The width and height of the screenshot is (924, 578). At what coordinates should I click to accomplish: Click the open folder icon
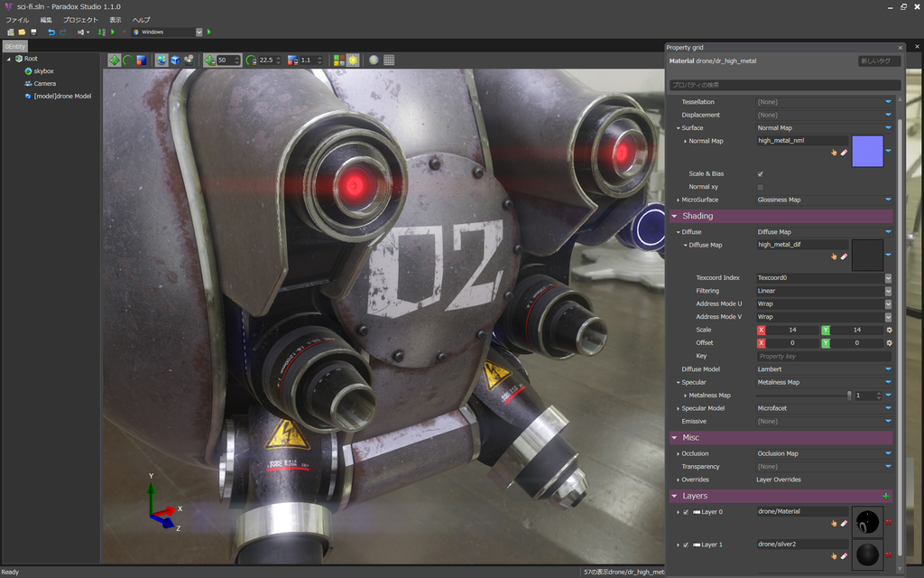pos(22,33)
